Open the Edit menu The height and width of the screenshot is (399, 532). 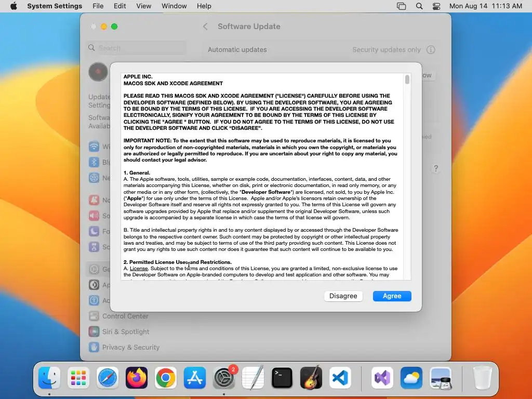pyautogui.click(x=120, y=6)
